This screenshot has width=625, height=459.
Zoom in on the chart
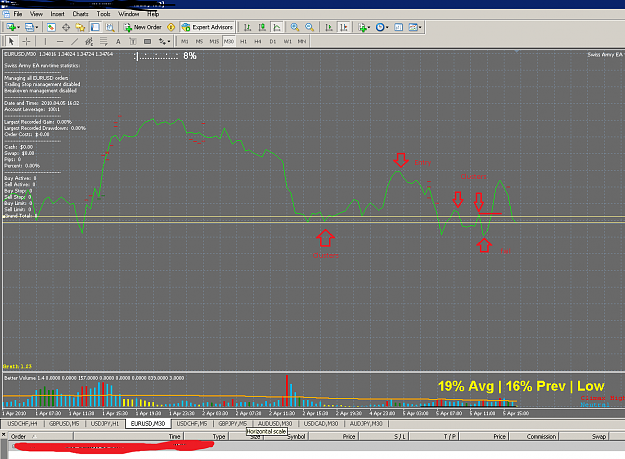coord(295,27)
